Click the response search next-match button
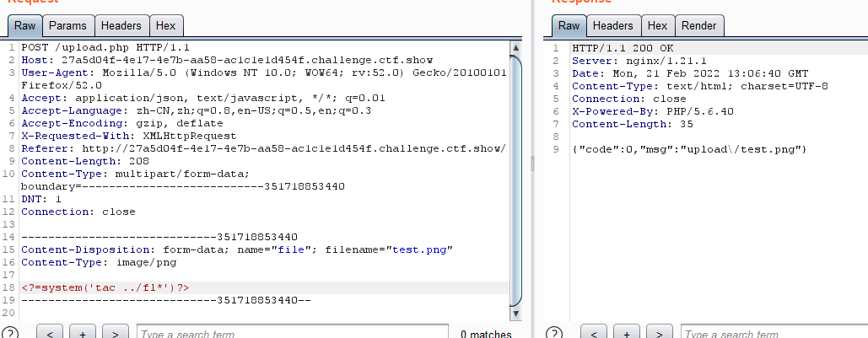Screen dimensions: 868x338 coord(660,334)
